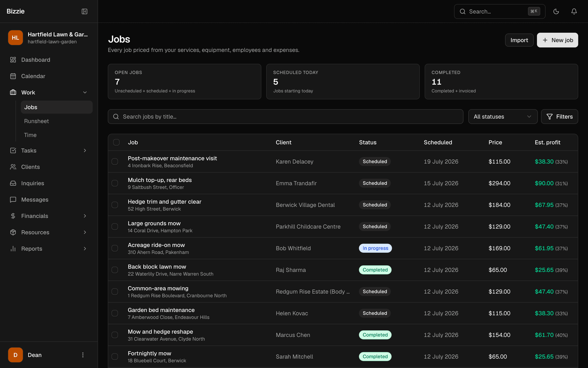The height and width of the screenshot is (368, 588).
Task: Collapse the sidebar panel icon
Action: coord(84,11)
